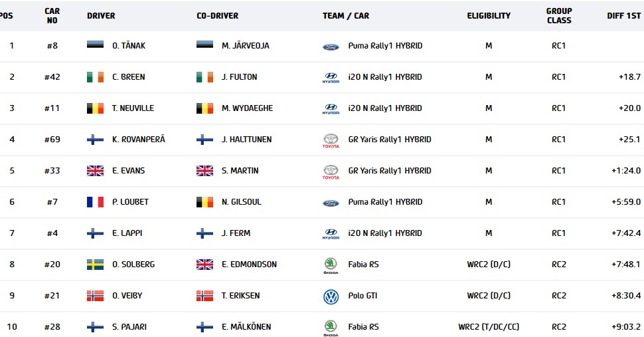Click the UK flag beside E. Evans

95,171
